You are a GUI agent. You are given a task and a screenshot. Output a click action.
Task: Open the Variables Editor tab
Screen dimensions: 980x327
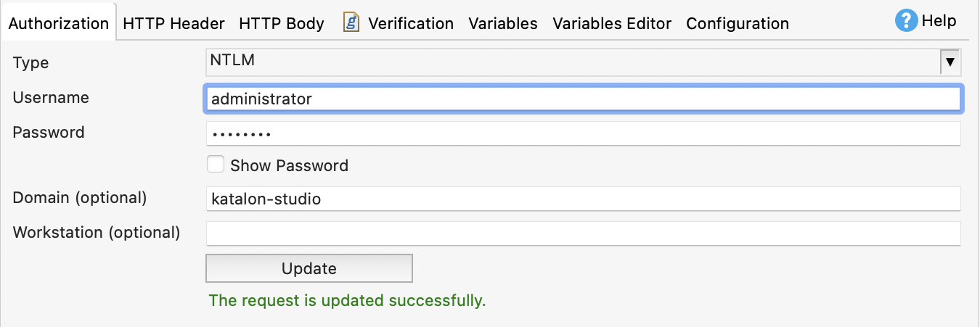612,23
